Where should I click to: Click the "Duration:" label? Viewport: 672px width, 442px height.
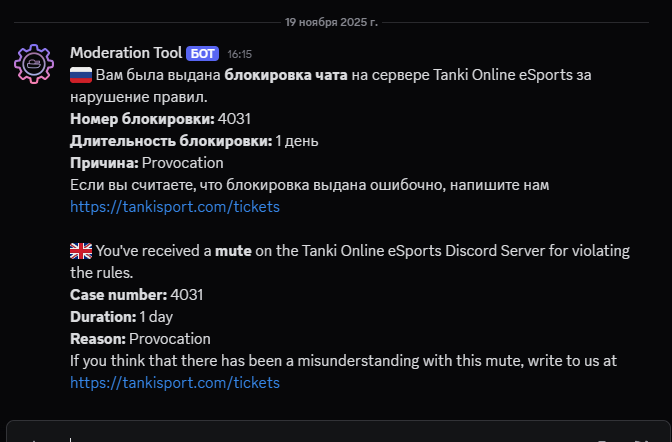pyautogui.click(x=103, y=317)
